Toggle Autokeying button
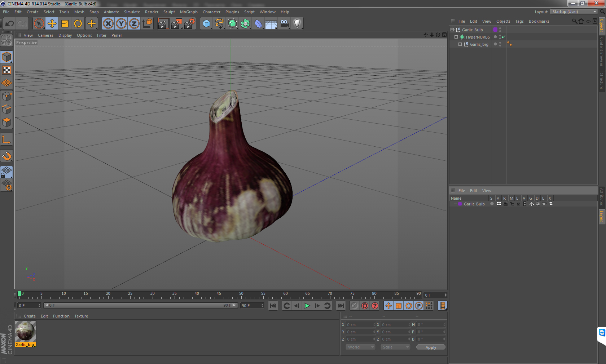This screenshot has width=606, height=364. pyautogui.click(x=365, y=306)
